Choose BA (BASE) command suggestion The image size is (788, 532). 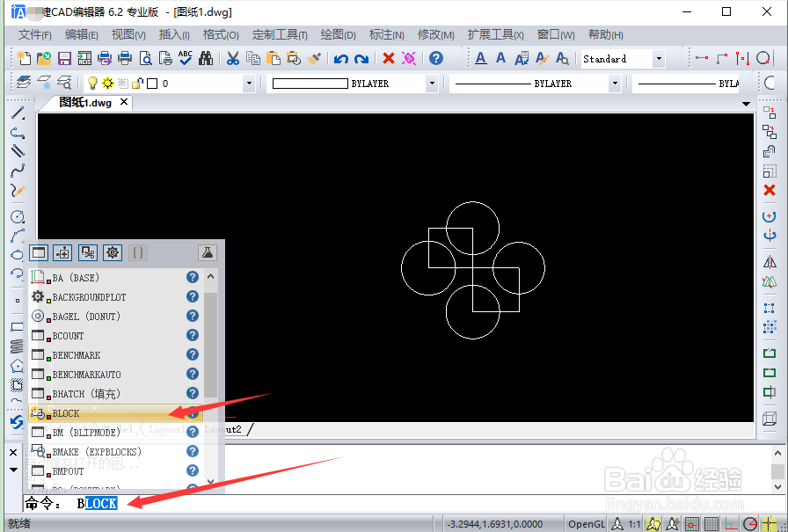(x=115, y=277)
